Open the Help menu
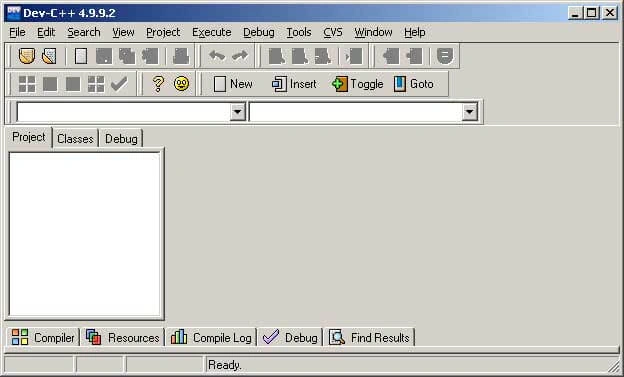624x377 pixels. 415,32
